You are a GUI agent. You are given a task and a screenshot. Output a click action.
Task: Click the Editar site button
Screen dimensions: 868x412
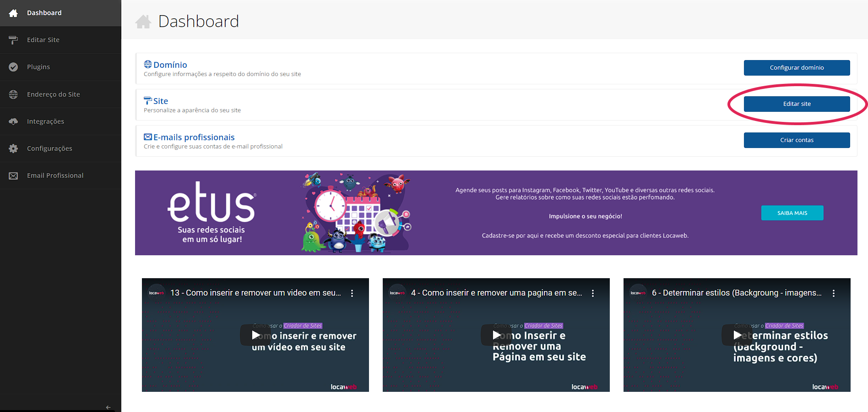coord(797,104)
